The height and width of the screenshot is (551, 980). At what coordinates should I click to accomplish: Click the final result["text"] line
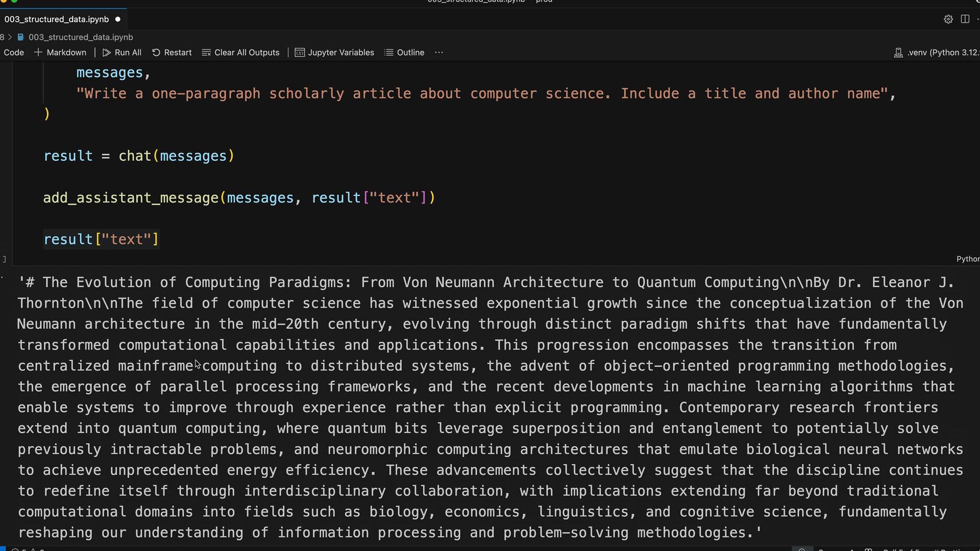click(101, 240)
